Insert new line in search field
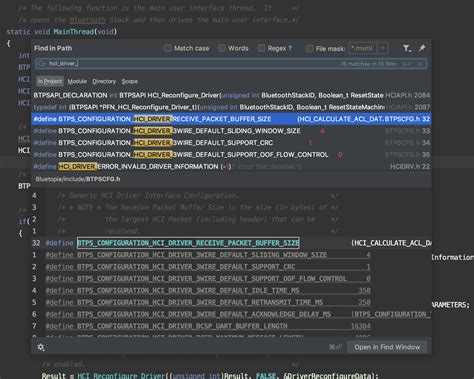Image resolution: width=474 pixels, height=379 pixels. pos(407,64)
